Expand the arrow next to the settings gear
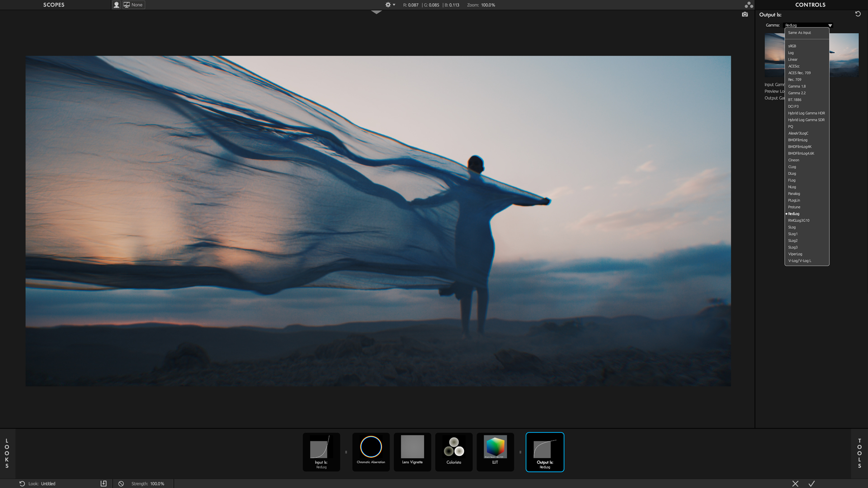This screenshot has width=868, height=488. tap(393, 5)
